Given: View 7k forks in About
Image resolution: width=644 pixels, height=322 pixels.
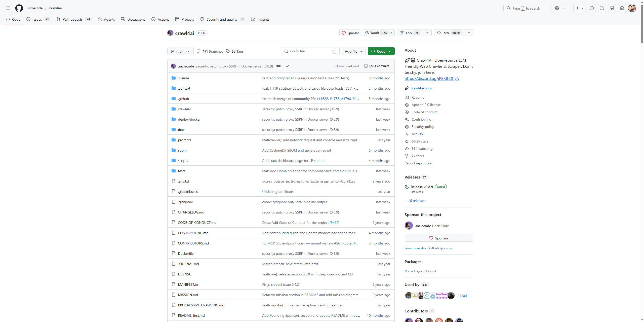Looking at the screenshot, I should point(418,156).
